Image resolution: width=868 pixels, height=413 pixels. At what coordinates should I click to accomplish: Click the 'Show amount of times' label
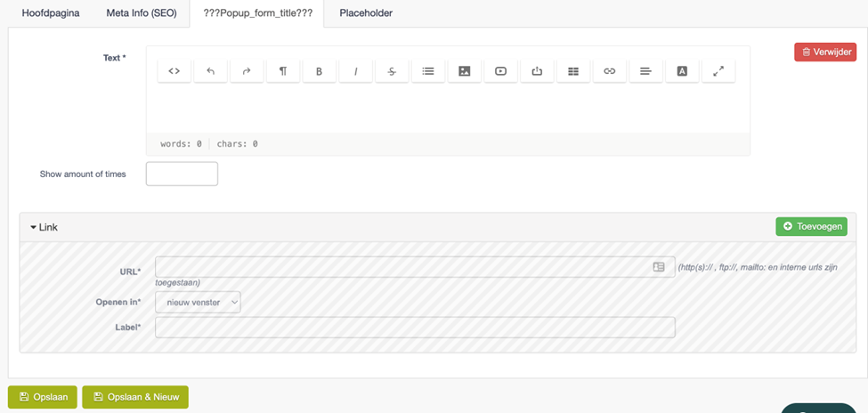(83, 174)
